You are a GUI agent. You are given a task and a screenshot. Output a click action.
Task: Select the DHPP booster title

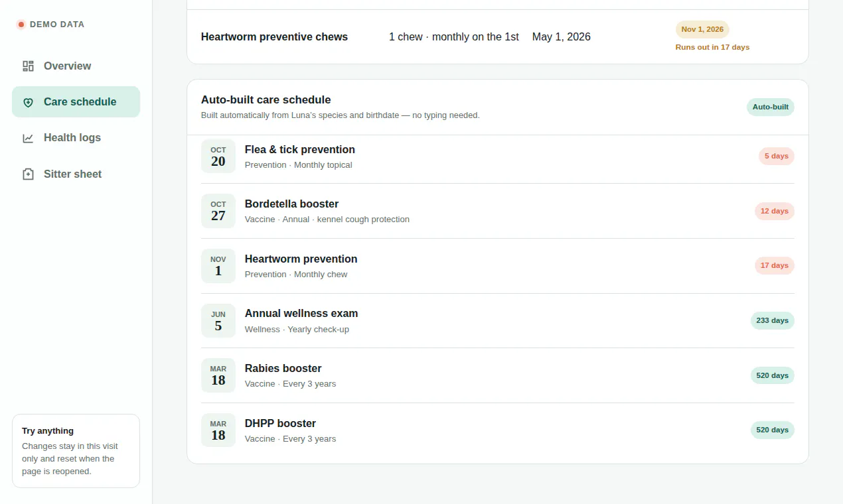coord(280,423)
